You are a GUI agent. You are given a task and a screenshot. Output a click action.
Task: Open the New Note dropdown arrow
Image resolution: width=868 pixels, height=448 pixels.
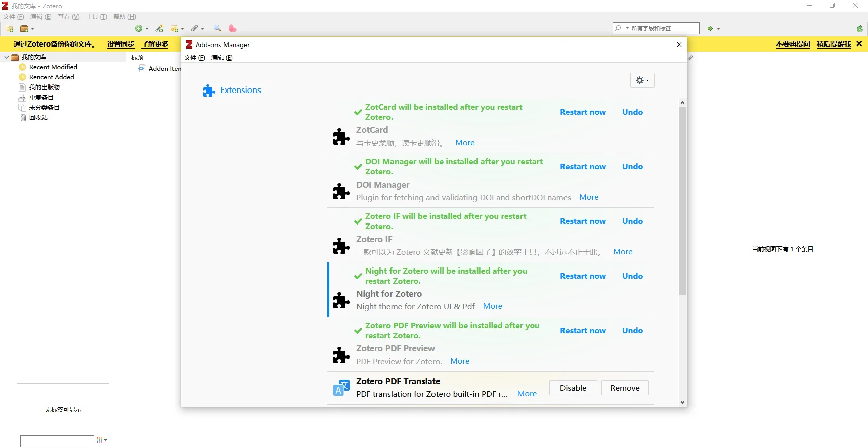coord(182,29)
